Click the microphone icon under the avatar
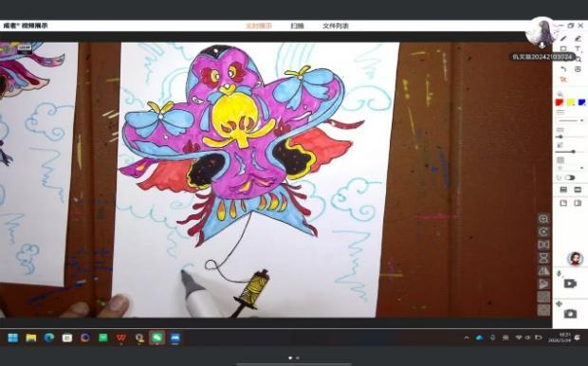The image size is (588, 366). [x=542, y=45]
